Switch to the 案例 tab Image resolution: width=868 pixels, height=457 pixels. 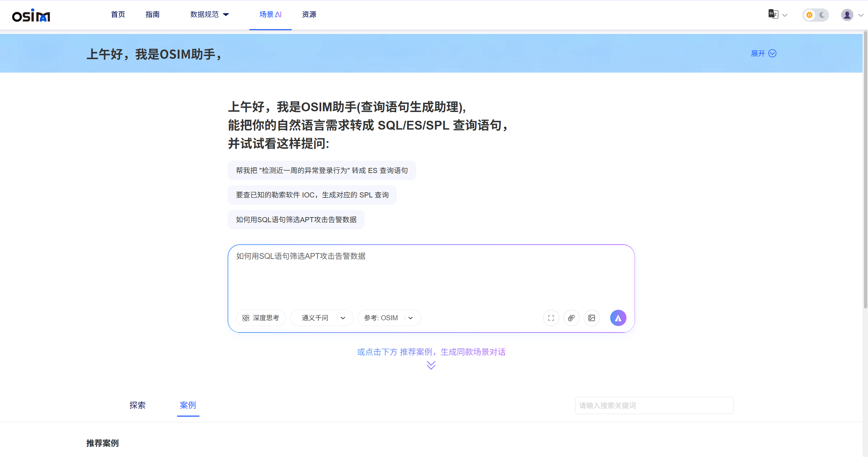click(x=188, y=405)
